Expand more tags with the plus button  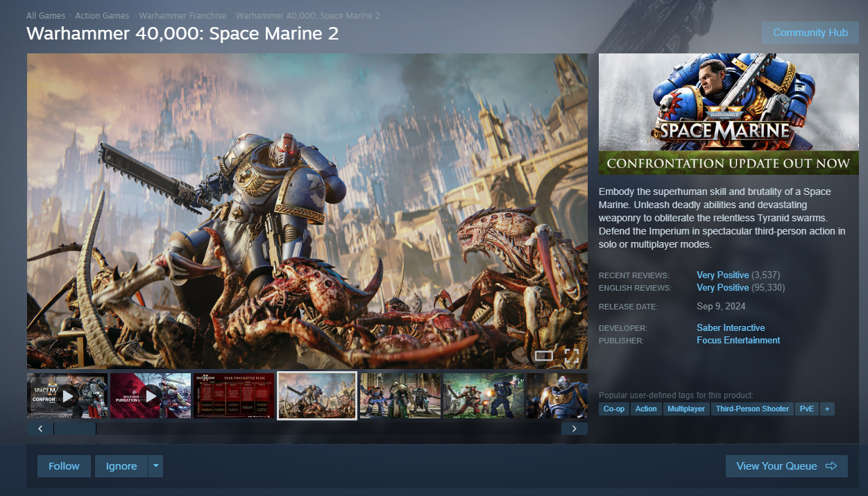(x=826, y=409)
